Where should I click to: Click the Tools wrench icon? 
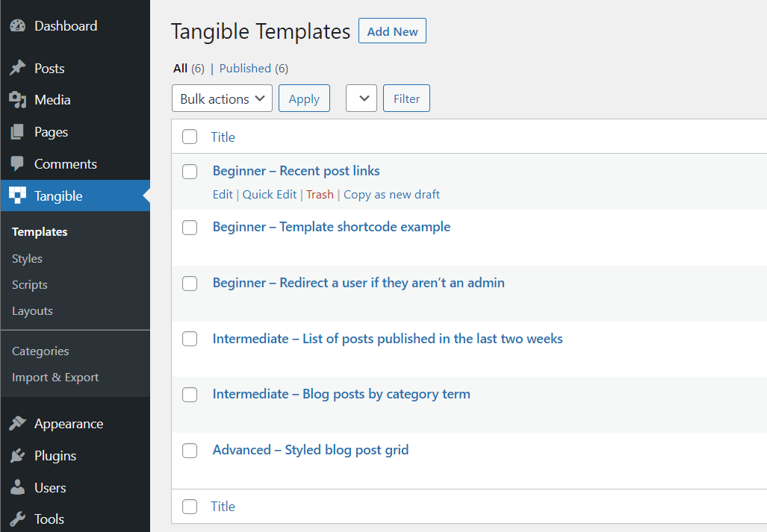click(17, 519)
